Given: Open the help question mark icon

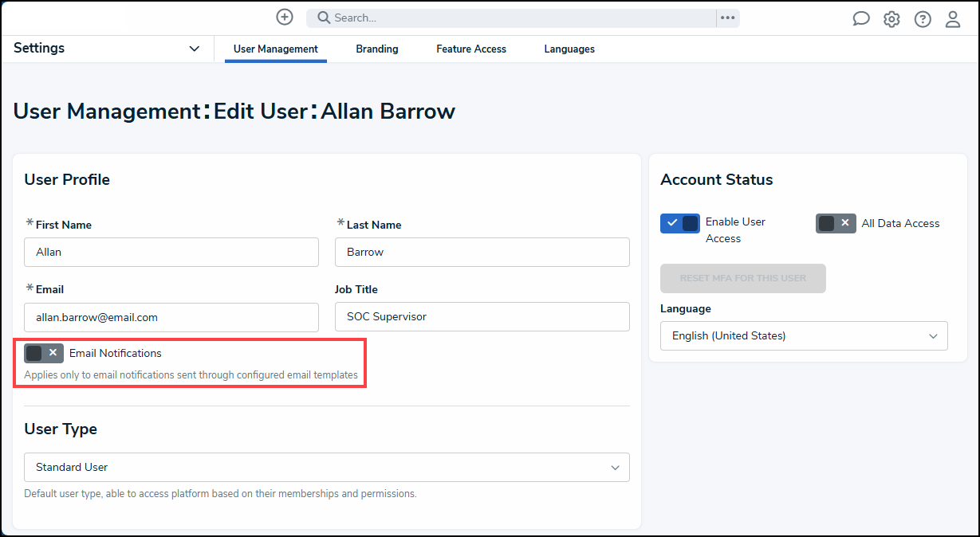Looking at the screenshot, I should (x=923, y=19).
